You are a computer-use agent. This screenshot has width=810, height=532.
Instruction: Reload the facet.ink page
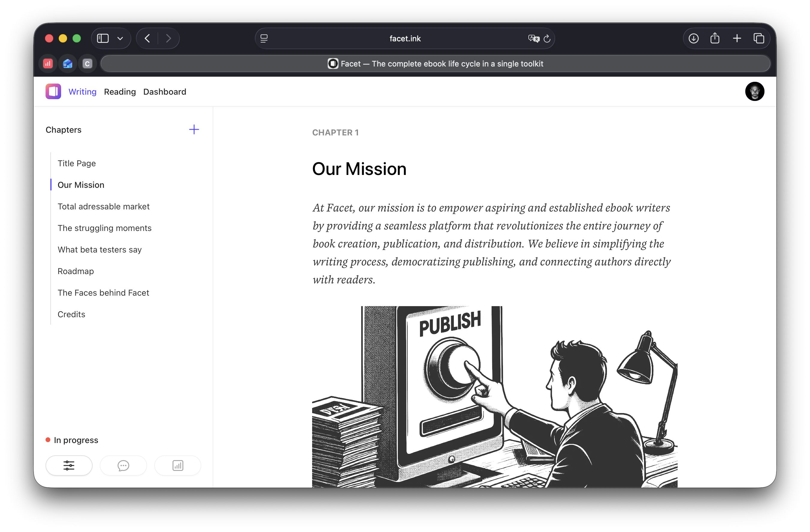click(547, 38)
